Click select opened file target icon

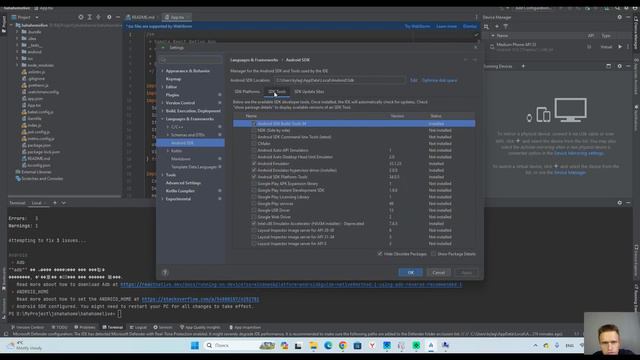click(80, 17)
